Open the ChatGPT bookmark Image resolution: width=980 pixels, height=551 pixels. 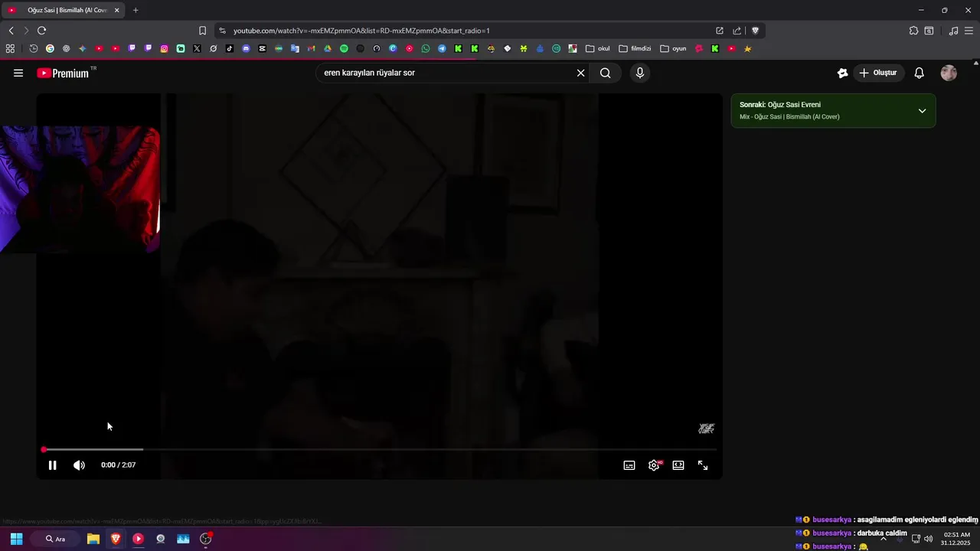(66, 48)
